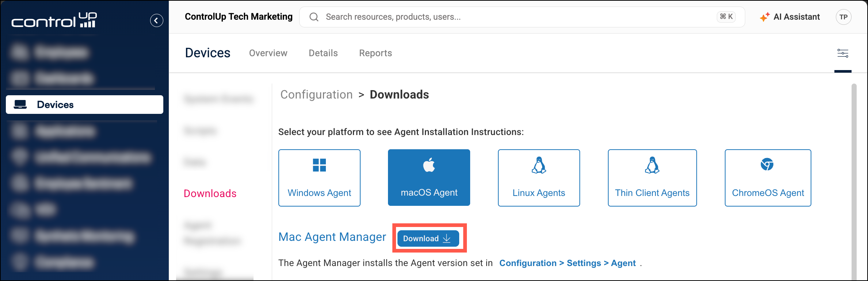Screen dimensions: 868x281
Task: Select the Windows Agent platform
Action: pos(319,178)
